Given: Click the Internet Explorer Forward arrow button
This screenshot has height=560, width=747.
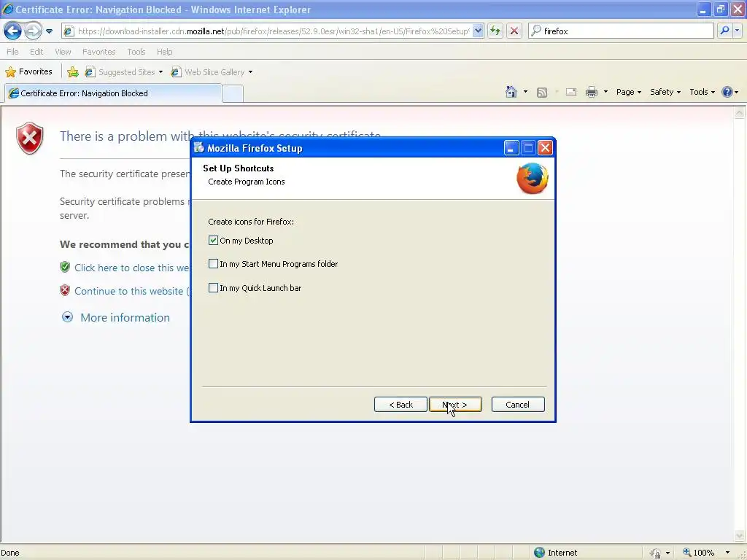Looking at the screenshot, I should 33,31.
